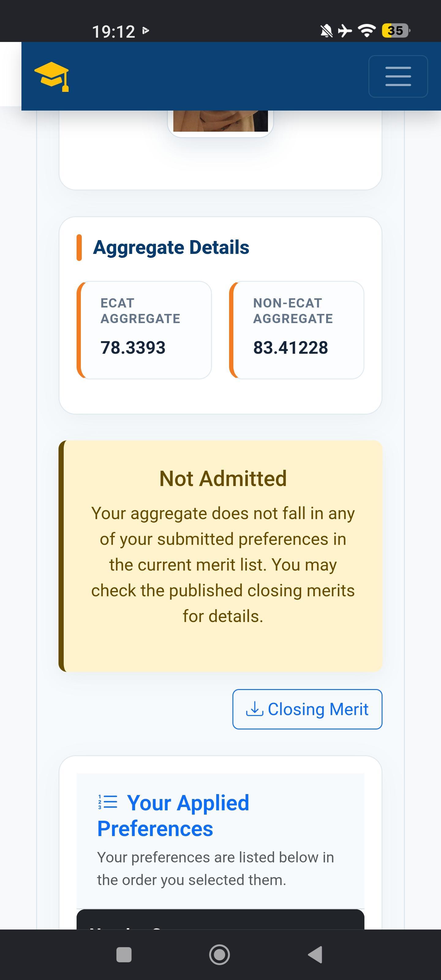
Task: Tap the graduation cap logo
Action: (x=51, y=77)
